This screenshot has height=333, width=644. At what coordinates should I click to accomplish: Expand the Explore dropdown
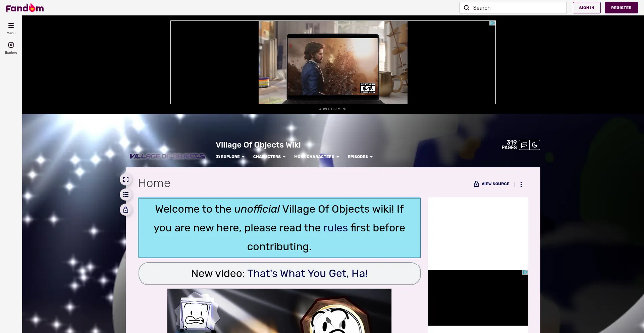point(230,157)
